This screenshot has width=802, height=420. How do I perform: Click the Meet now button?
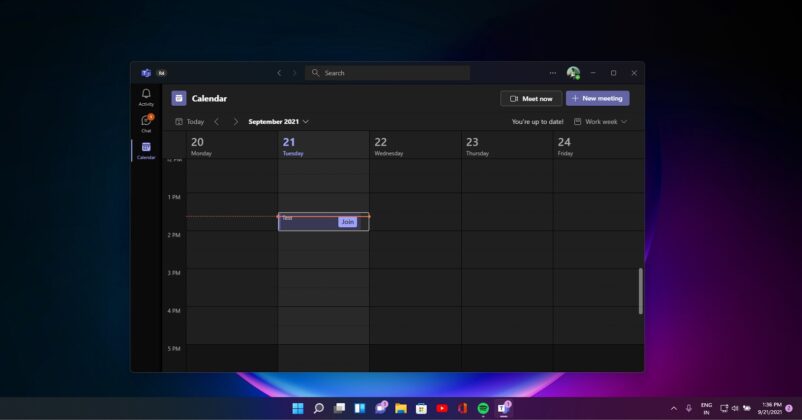[531, 98]
